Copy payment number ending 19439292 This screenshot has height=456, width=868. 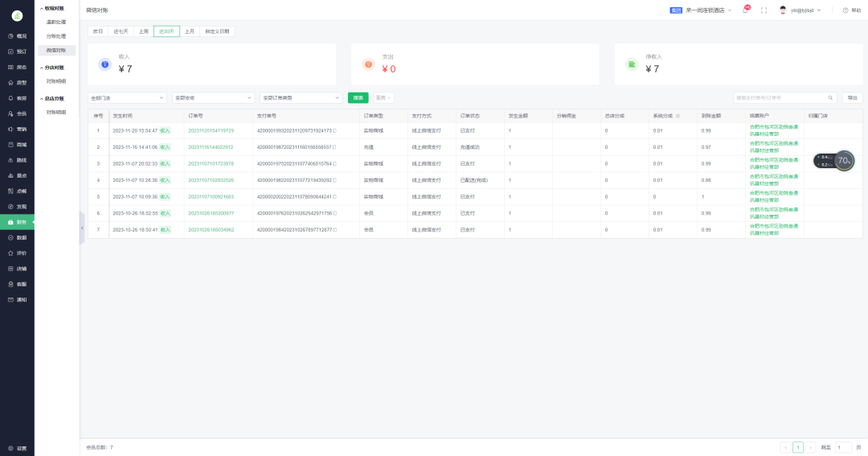(x=335, y=181)
